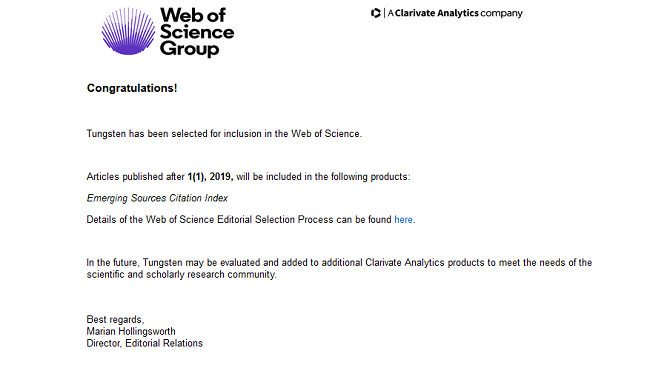Click the Clarivate Analytics hexagon icon
Screen dimensions: 650x368
pyautogui.click(x=376, y=13)
